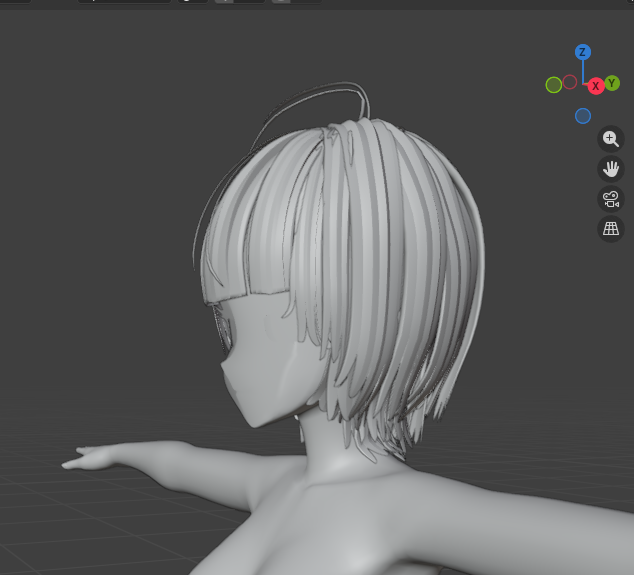Click the negative Z axis blue circle
The image size is (634, 575).
pos(583,116)
